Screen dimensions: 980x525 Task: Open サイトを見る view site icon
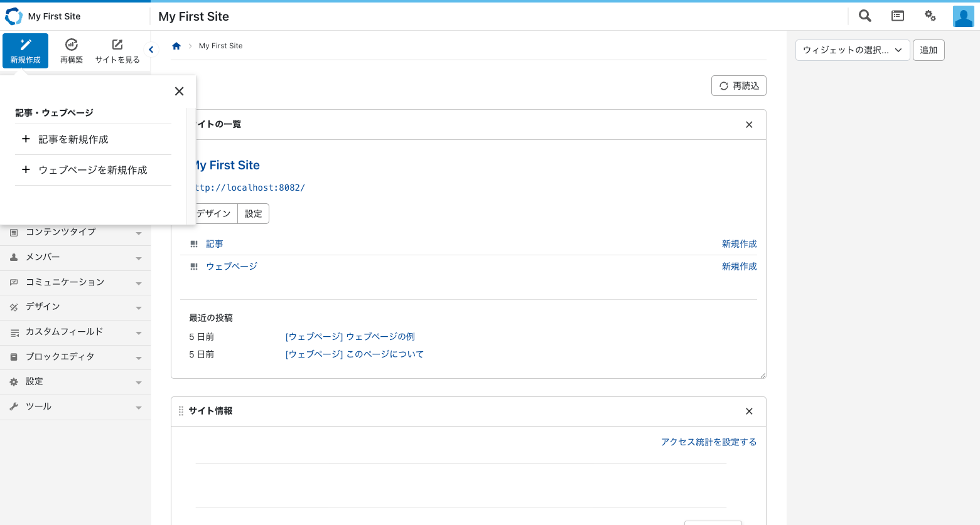pos(117,45)
